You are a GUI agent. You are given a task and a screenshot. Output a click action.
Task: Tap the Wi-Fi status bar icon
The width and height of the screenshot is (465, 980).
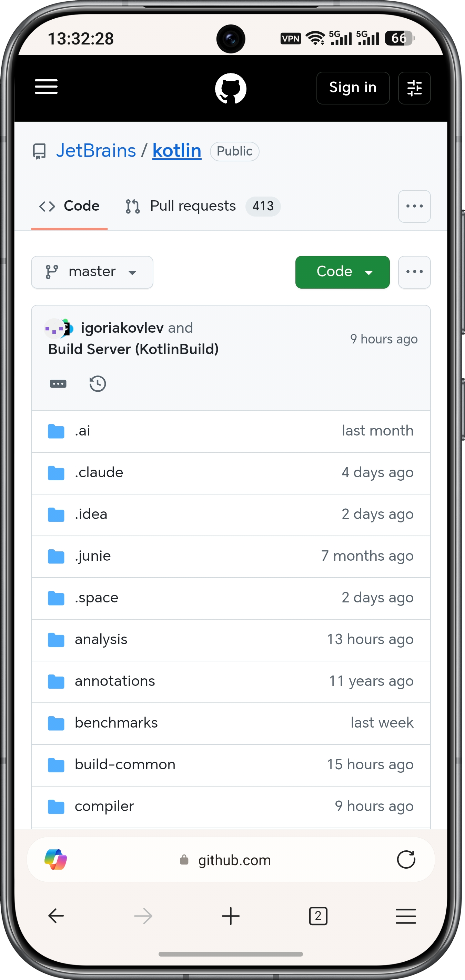(x=315, y=38)
